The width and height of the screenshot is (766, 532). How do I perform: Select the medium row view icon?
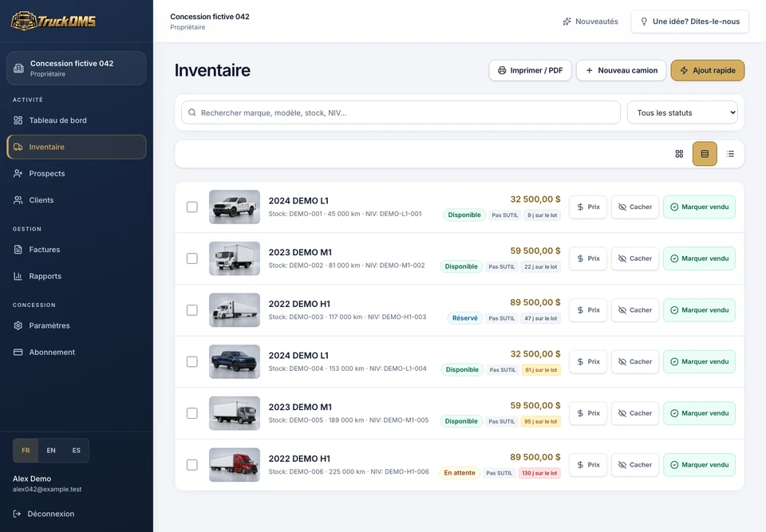coord(705,154)
